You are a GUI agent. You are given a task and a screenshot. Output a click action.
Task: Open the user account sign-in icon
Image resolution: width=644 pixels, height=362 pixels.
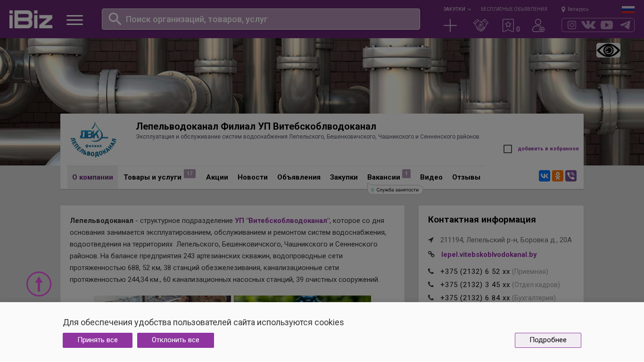click(538, 25)
